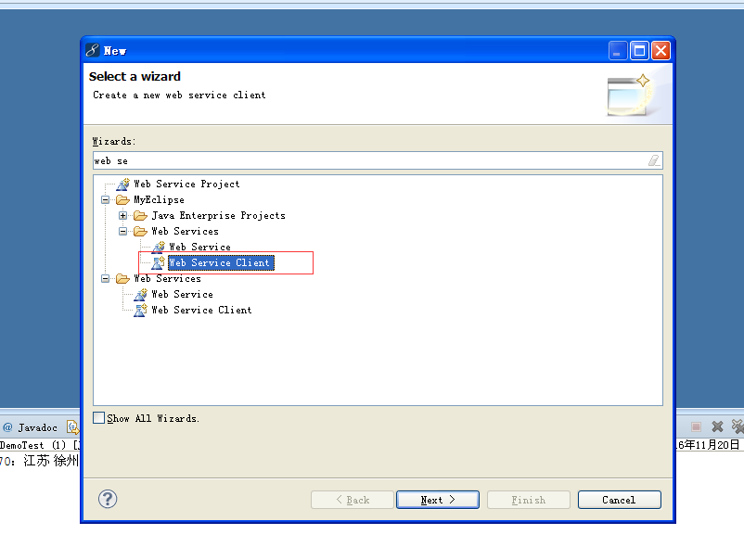Maximize the New wizard dialog
The width and height of the screenshot is (744, 560).
click(639, 50)
